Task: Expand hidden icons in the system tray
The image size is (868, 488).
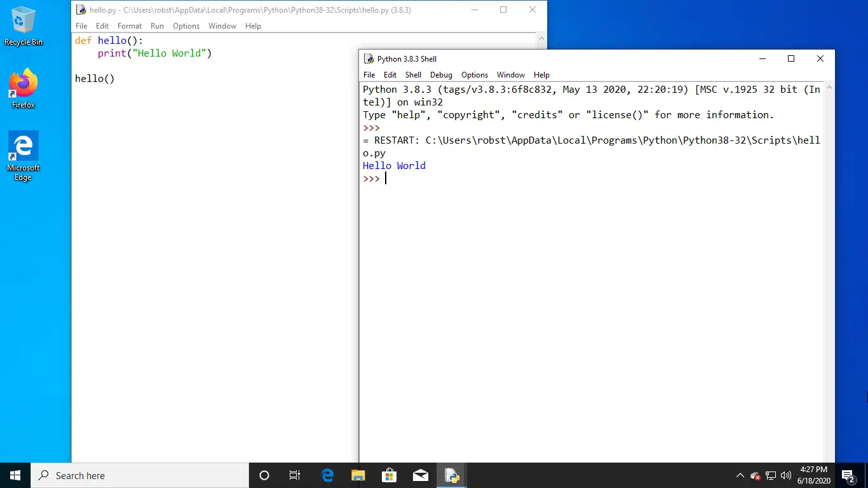Action: (740, 475)
